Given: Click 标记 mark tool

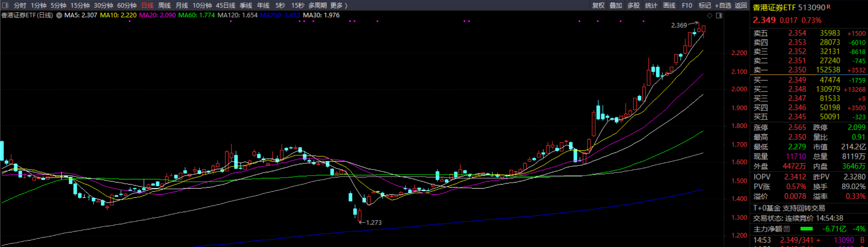Looking at the screenshot, I should (705, 5).
